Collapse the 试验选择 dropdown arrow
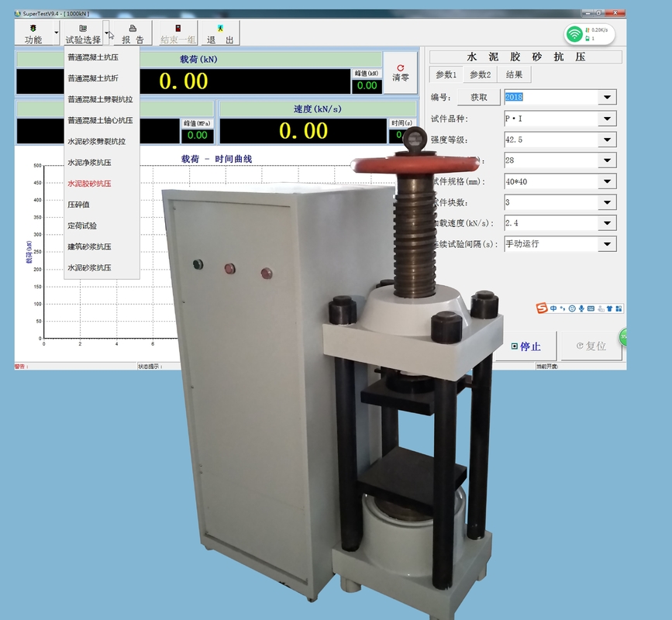The image size is (672, 620). 106,33
